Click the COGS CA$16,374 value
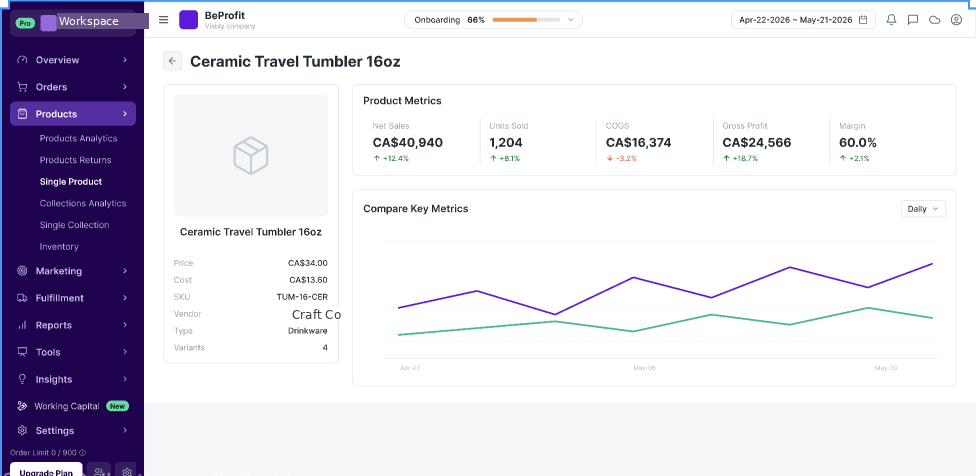Viewport: 976px width, 476px height. pos(639,142)
